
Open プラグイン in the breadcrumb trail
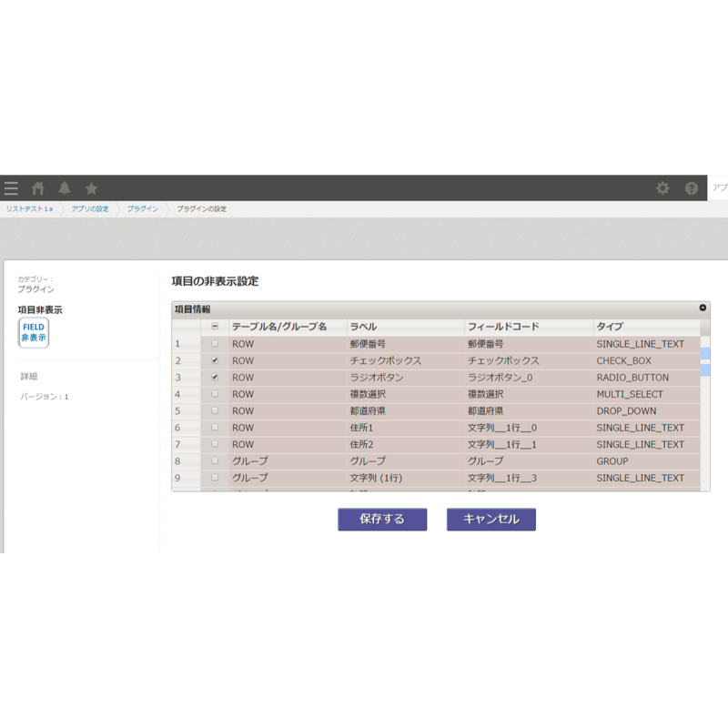pyautogui.click(x=142, y=207)
